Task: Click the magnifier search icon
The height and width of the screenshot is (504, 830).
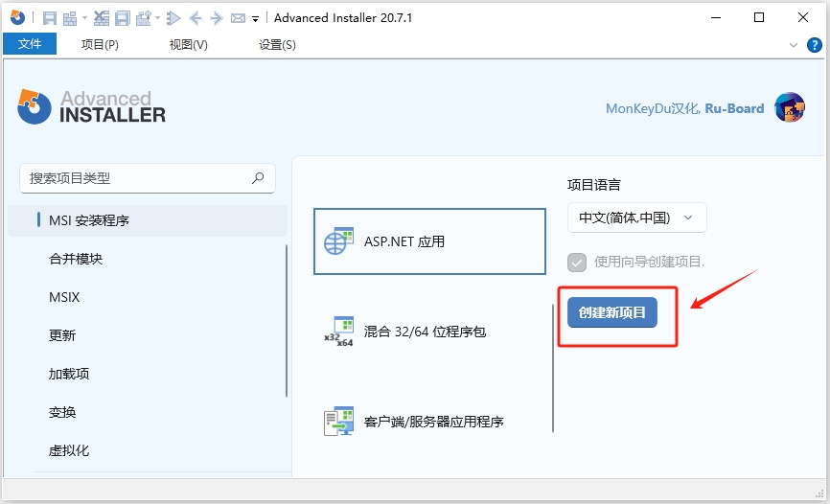Action: point(258,178)
